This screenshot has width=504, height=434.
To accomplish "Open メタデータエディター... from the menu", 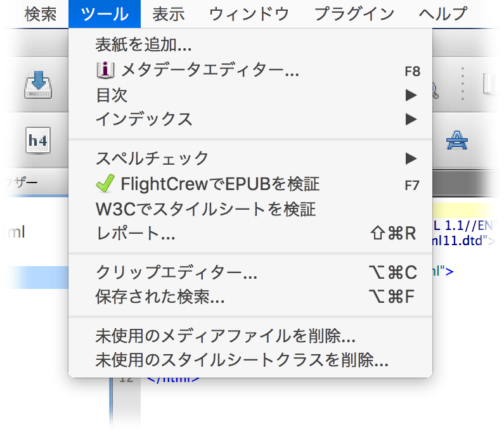I will [250, 70].
